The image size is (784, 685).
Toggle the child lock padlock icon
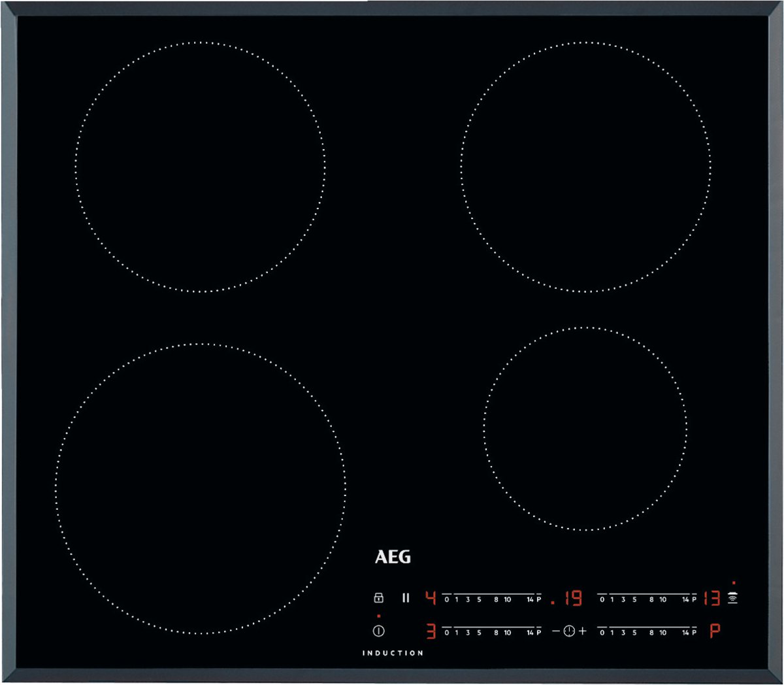click(x=378, y=597)
